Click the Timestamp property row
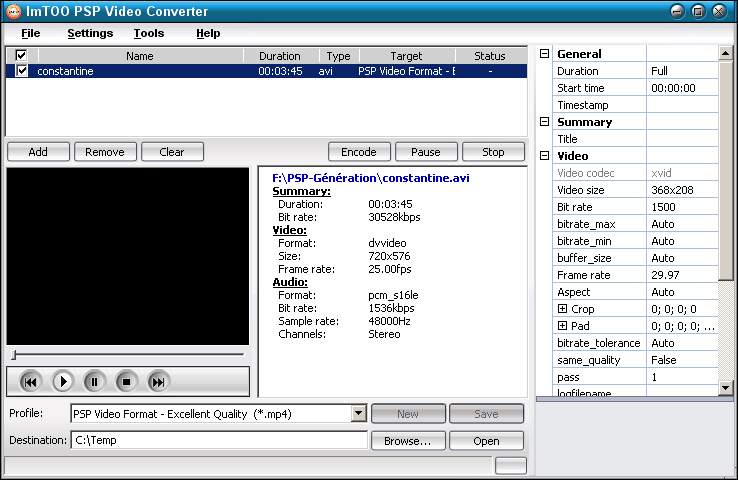 (x=635, y=105)
